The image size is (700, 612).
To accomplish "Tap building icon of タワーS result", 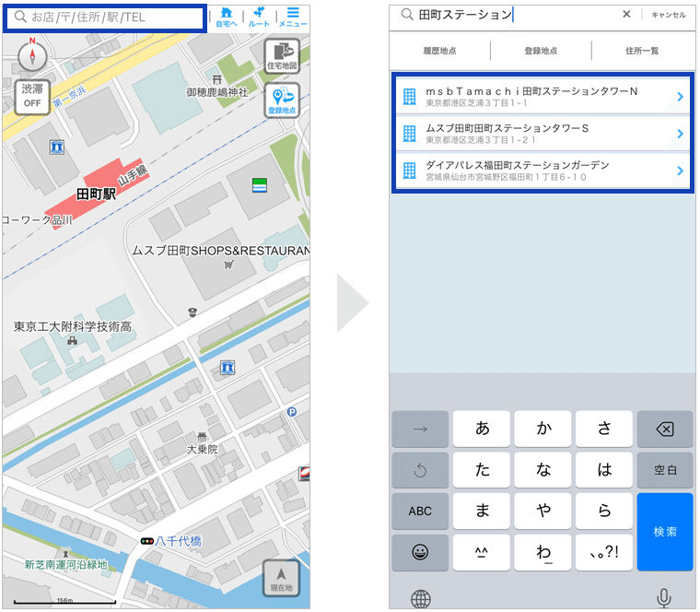I will pos(409,134).
